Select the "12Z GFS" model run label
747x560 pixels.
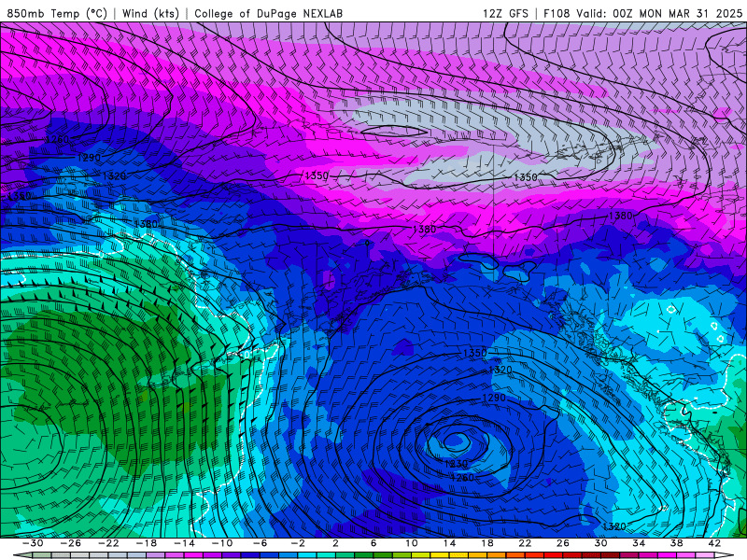[505, 13]
